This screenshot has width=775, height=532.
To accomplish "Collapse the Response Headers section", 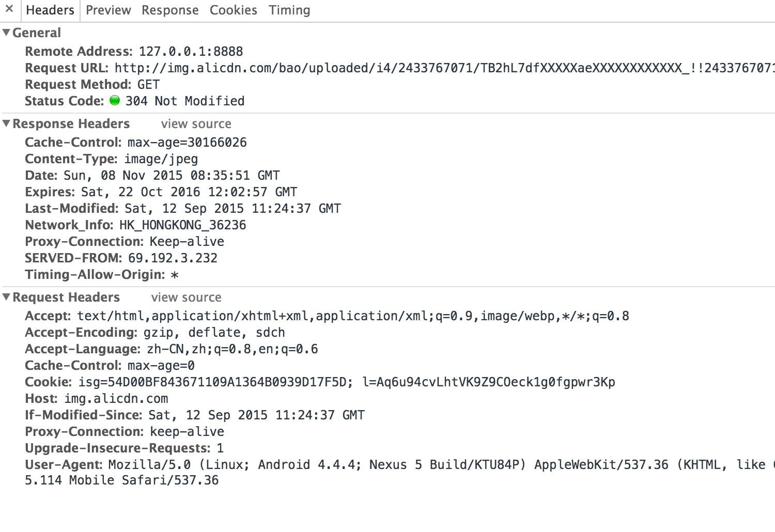I will tap(6, 123).
